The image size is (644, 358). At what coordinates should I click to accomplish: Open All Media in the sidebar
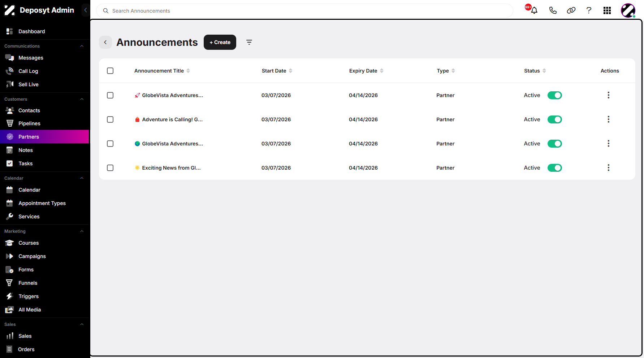coord(45,310)
